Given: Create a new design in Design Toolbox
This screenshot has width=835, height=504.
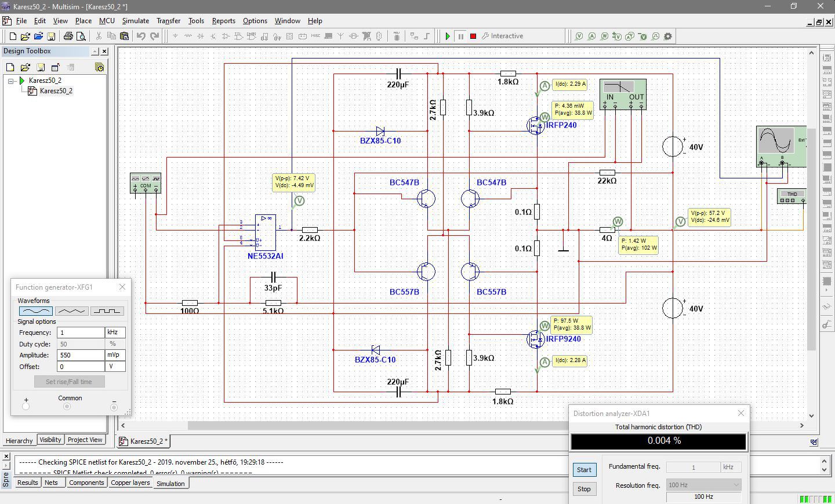Looking at the screenshot, I should tap(10, 67).
